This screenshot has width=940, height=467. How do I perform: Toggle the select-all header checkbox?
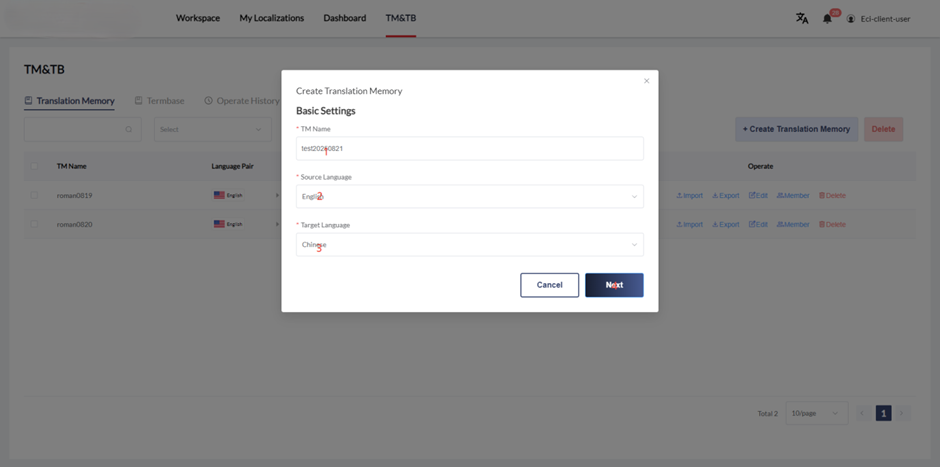[34, 166]
